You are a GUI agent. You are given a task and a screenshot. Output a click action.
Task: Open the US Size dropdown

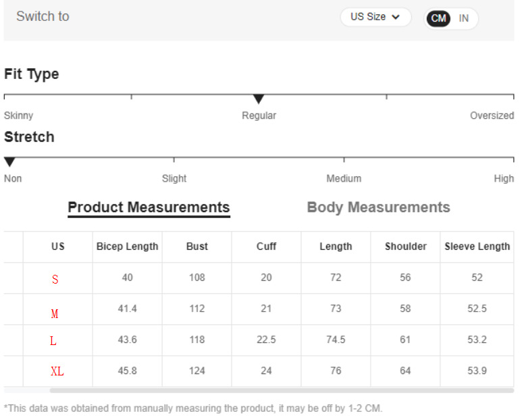[x=375, y=17]
